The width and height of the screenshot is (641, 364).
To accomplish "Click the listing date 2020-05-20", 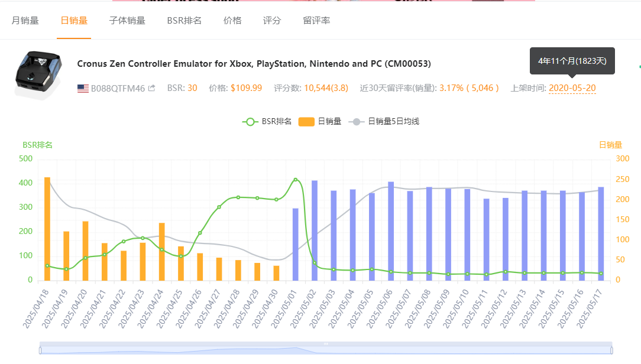I will click(x=572, y=88).
